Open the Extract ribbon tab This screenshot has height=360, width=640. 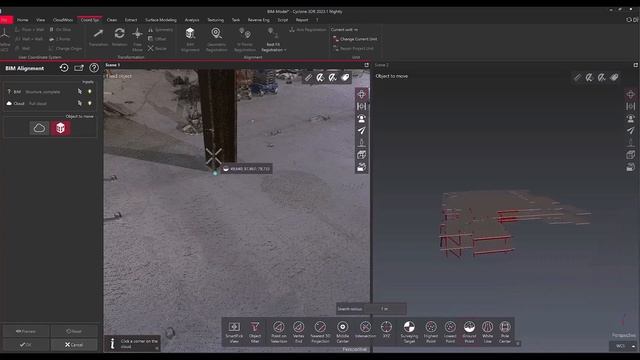(x=131, y=20)
